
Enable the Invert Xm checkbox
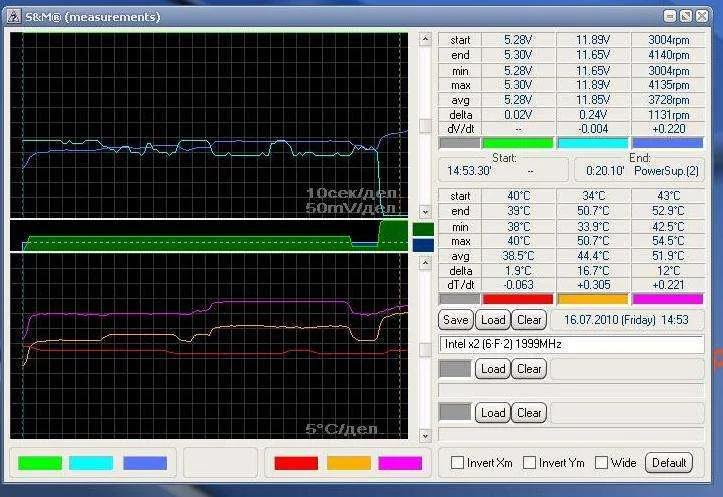pyautogui.click(x=458, y=463)
